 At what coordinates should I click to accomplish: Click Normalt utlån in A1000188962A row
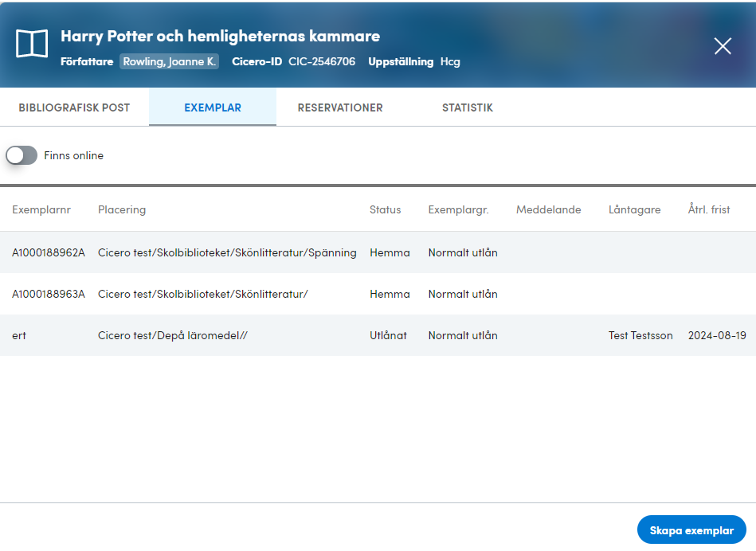coord(463,252)
